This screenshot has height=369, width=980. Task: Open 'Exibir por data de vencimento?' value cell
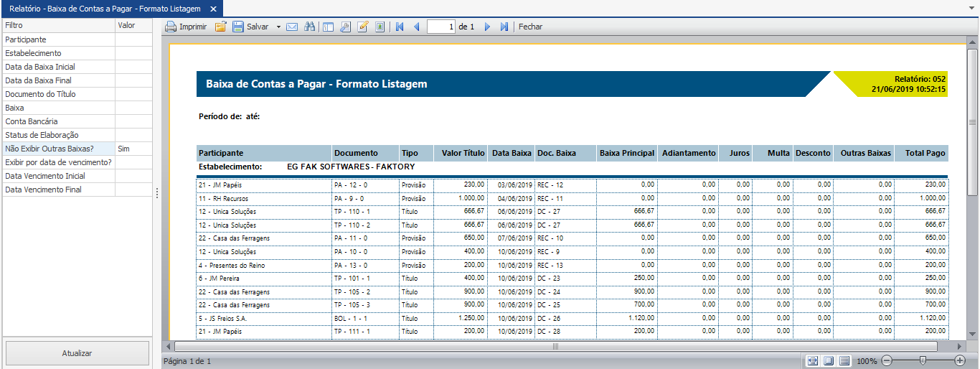[x=133, y=162]
